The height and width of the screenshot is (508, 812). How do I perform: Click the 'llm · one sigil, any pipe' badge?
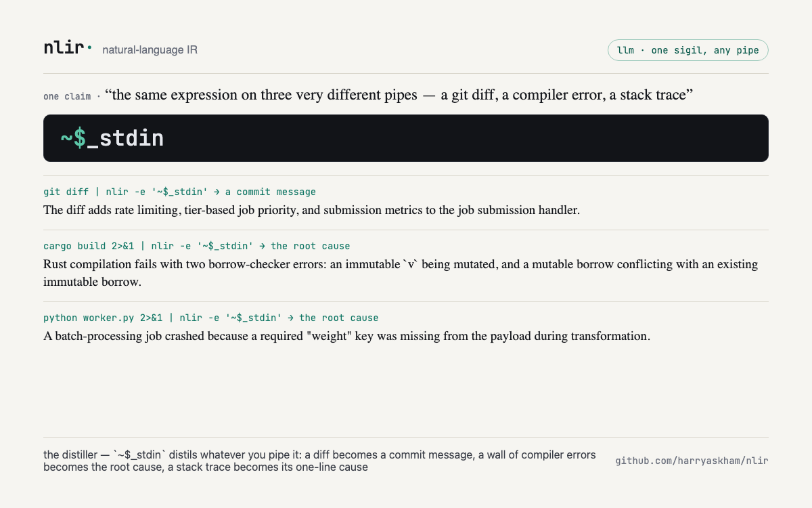click(688, 50)
